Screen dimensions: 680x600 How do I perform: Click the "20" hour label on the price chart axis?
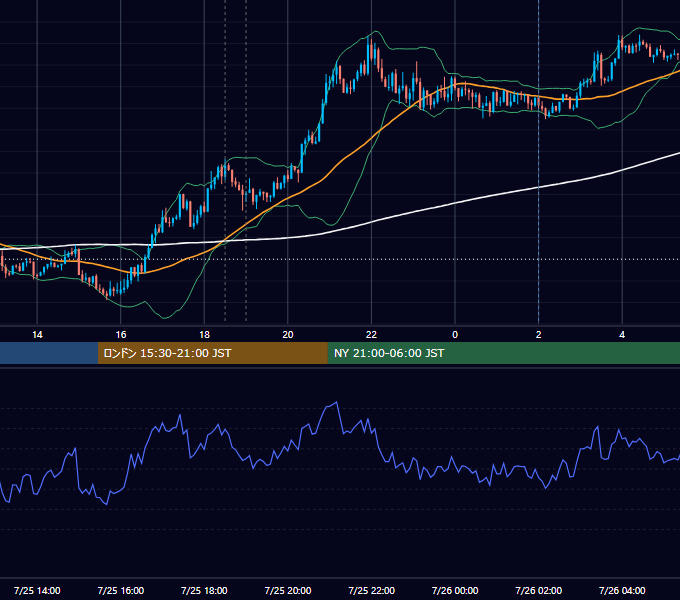tap(288, 335)
